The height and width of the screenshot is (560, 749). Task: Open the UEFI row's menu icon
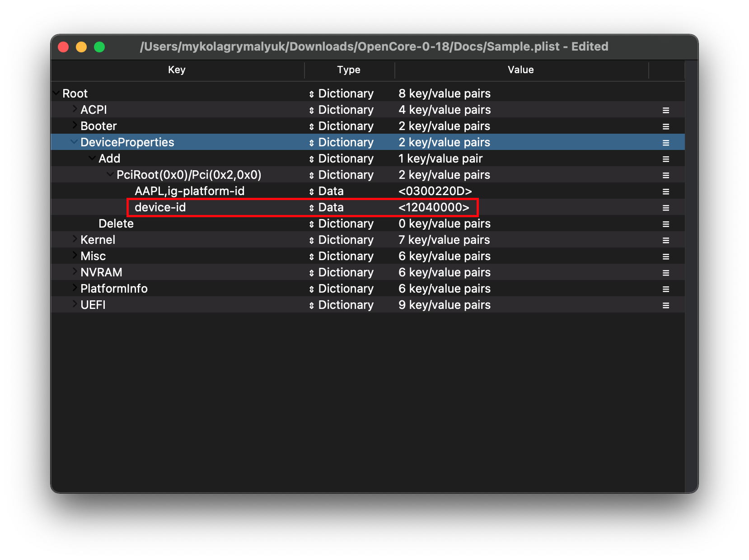click(665, 305)
